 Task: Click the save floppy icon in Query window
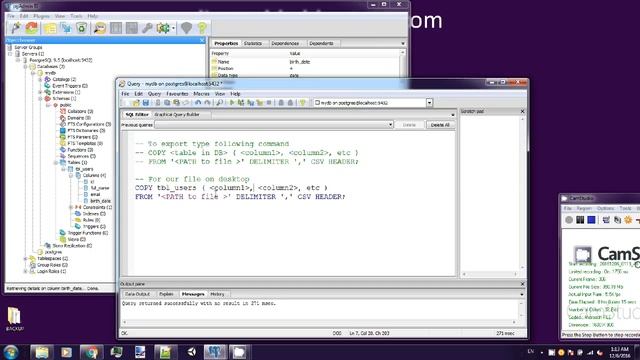(x=146, y=103)
